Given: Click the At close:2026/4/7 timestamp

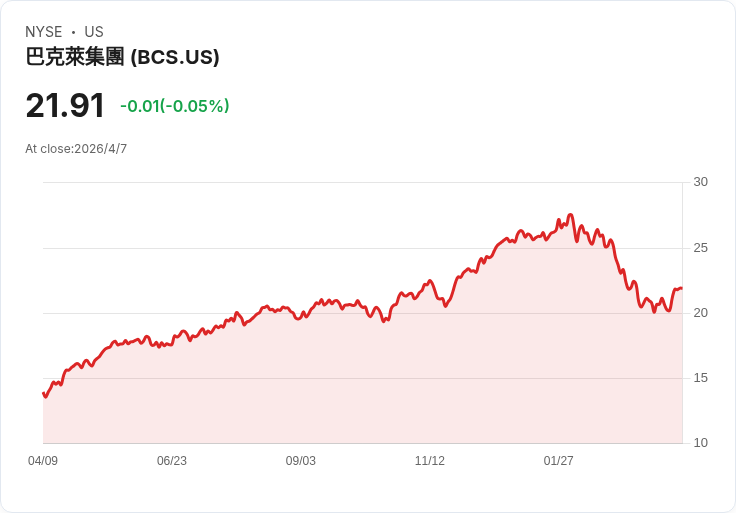Looking at the screenshot, I should pyautogui.click(x=76, y=149).
